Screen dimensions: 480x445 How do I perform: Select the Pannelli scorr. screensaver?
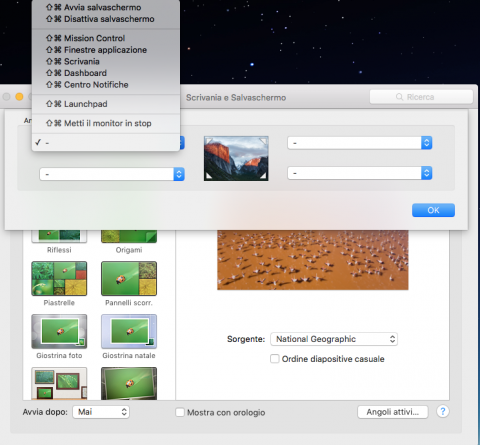pyautogui.click(x=129, y=279)
